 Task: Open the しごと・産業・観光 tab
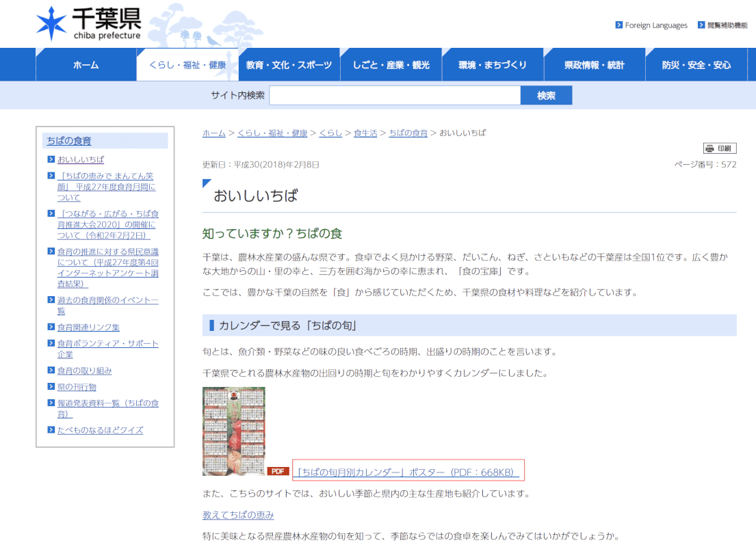pos(391,64)
